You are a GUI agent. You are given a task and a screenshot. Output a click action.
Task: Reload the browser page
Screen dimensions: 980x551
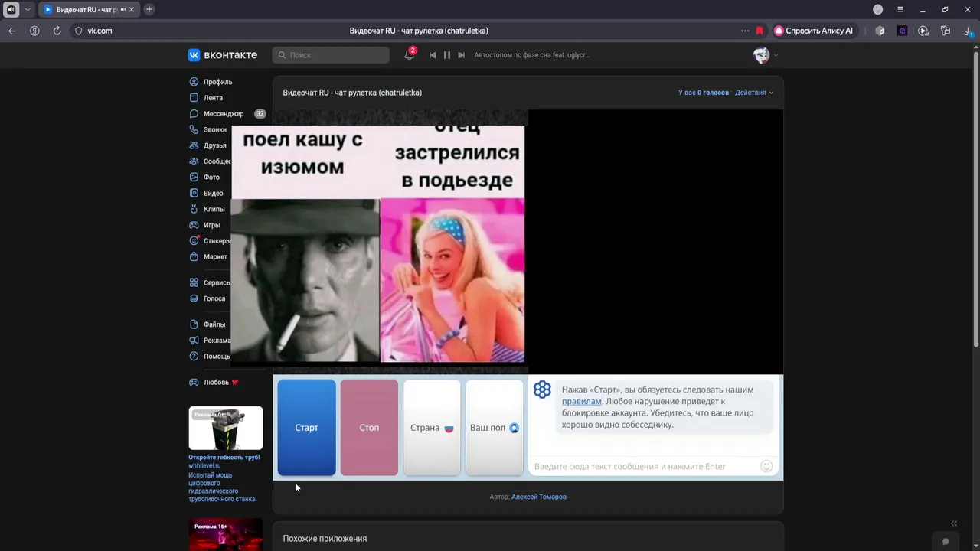point(57,31)
